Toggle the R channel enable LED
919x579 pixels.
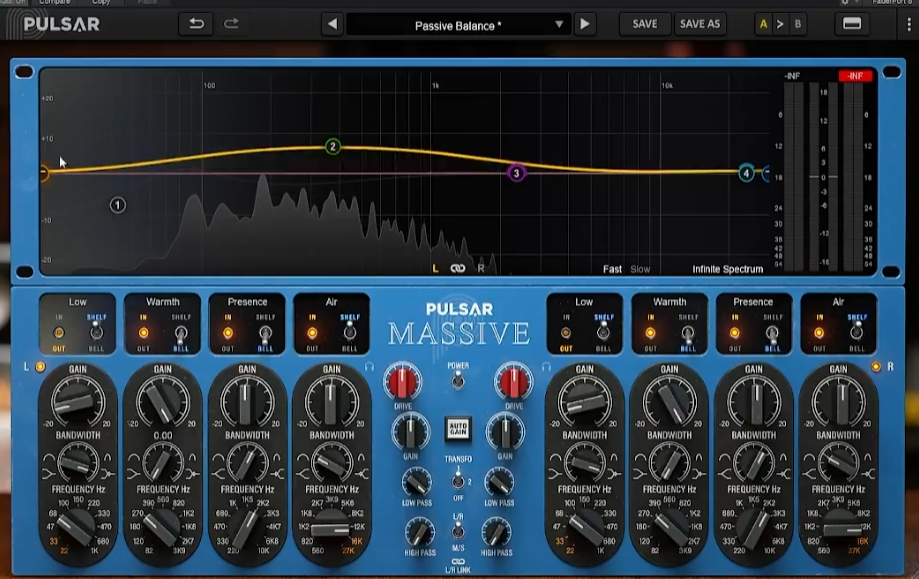pos(876,367)
